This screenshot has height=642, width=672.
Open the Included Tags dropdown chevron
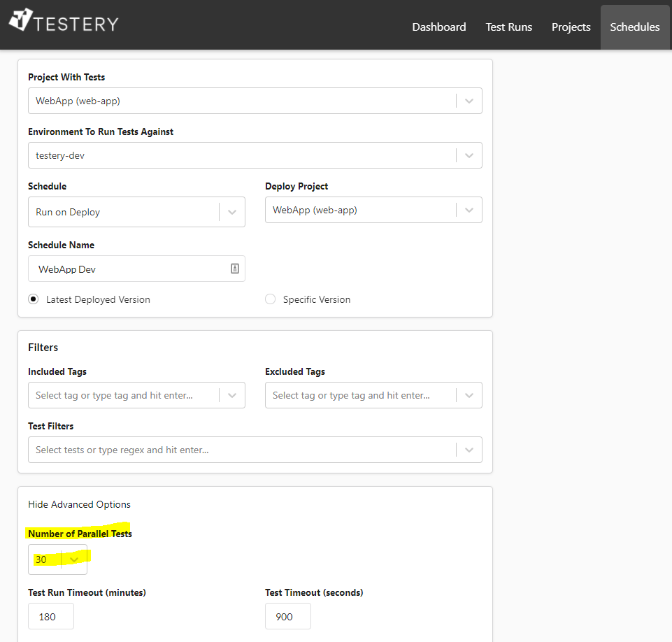pos(232,395)
